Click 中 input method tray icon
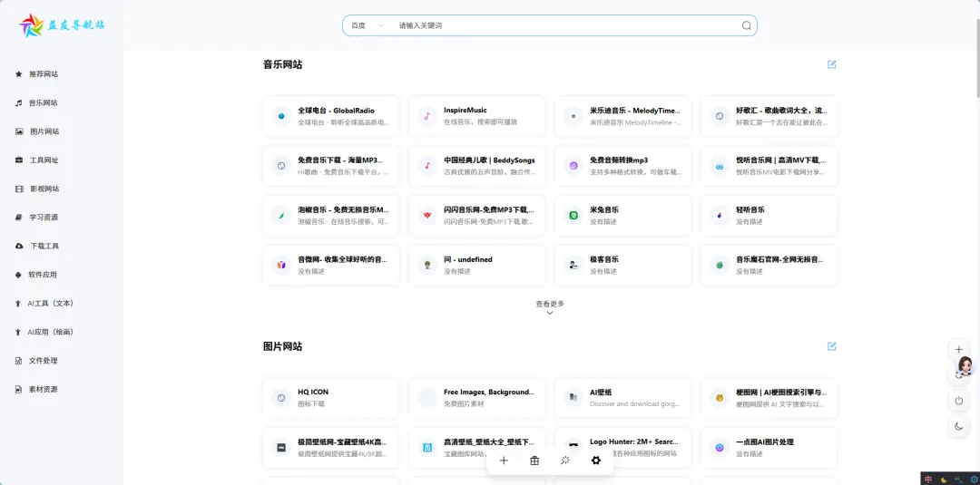Image resolution: width=980 pixels, height=485 pixels. tap(928, 480)
